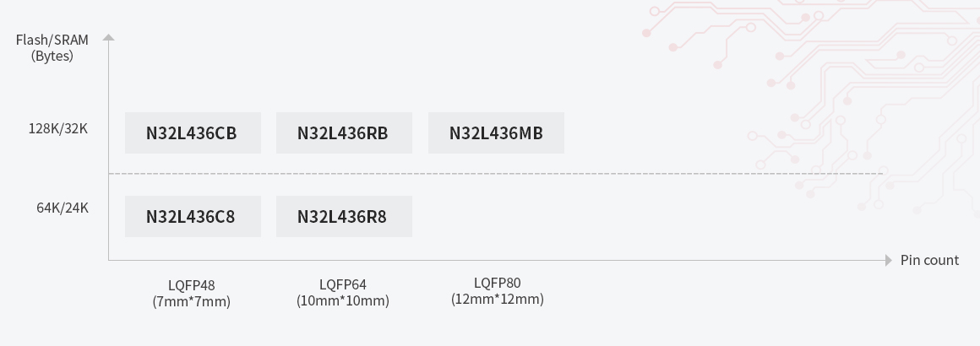Click the (7mm*7mm) package size text
The image size is (980, 346).
pyautogui.click(x=192, y=301)
